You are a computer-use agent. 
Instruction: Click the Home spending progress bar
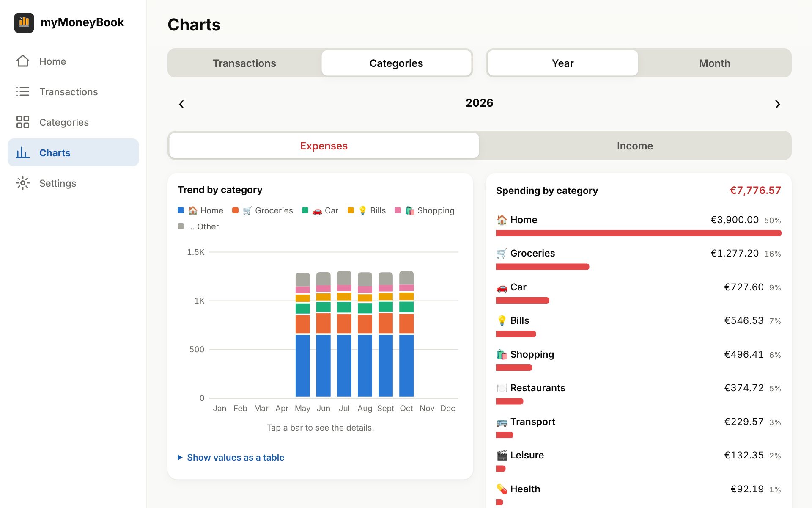[639, 233]
